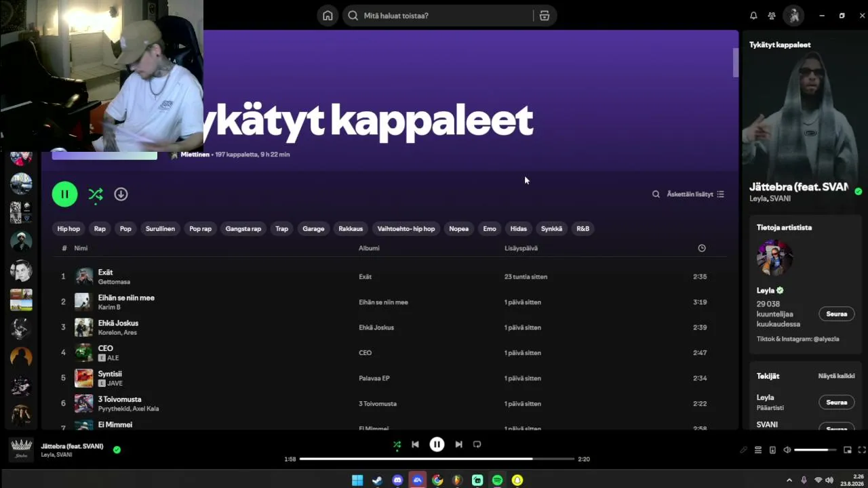Enter full screen player mode
This screenshot has height=488, width=868.
[x=862, y=450]
